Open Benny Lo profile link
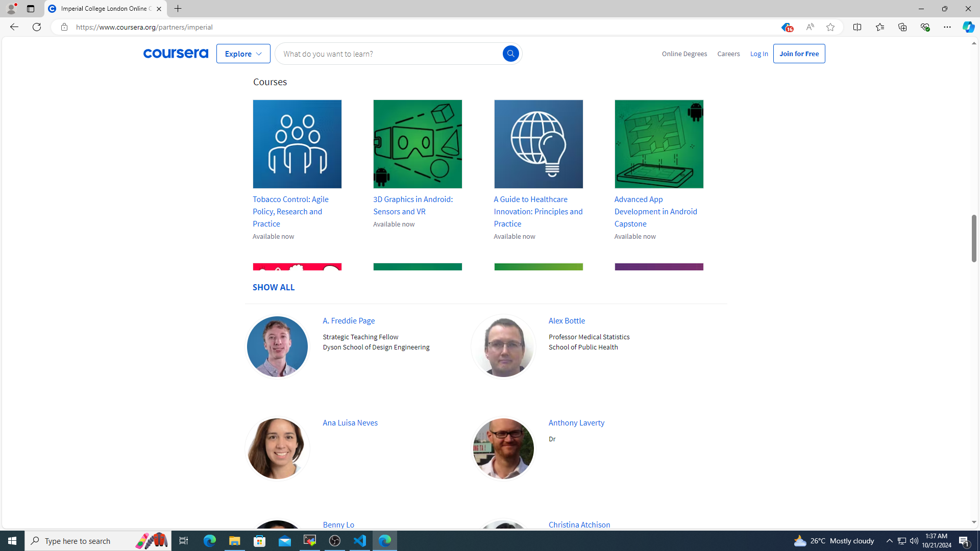 338,524
